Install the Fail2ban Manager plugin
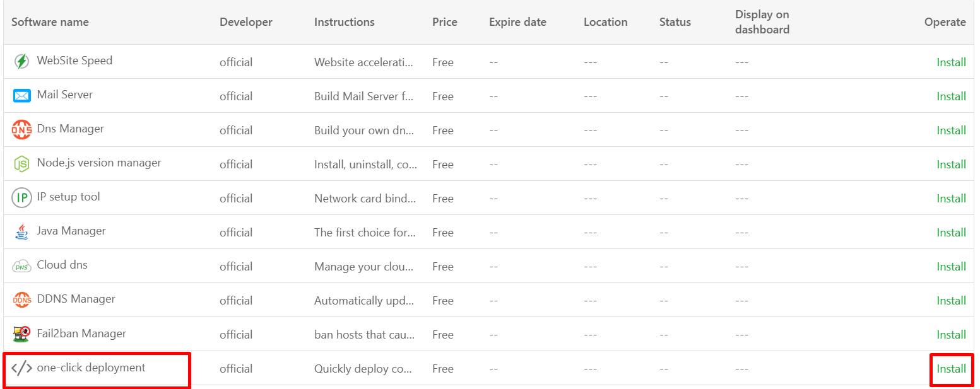Viewport: 980px width, 389px height. tap(951, 335)
